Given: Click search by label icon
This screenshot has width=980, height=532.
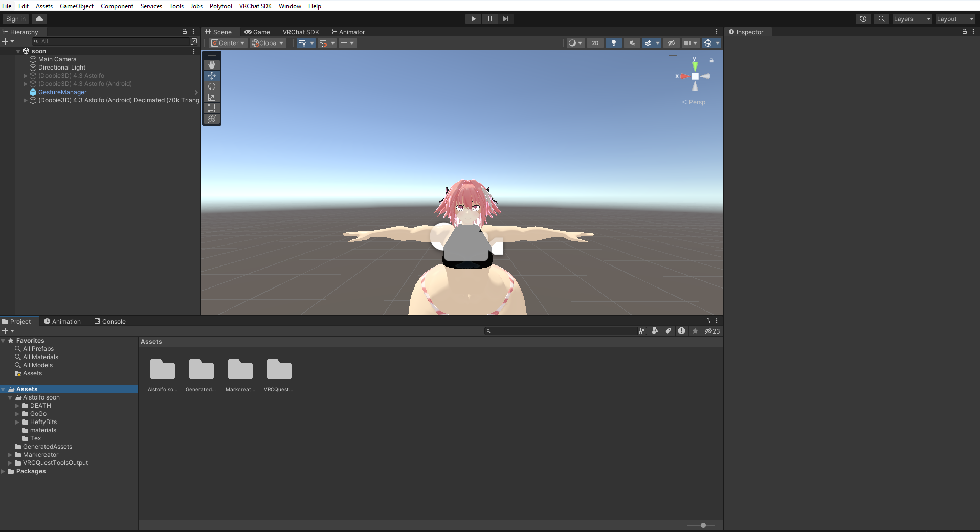Looking at the screenshot, I should 668,331.
